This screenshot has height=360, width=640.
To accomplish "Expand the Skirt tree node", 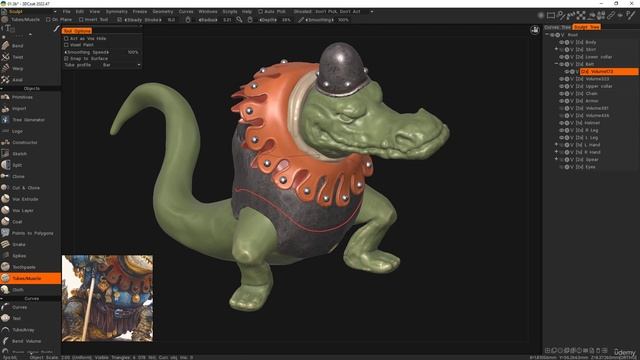I will (x=556, y=49).
